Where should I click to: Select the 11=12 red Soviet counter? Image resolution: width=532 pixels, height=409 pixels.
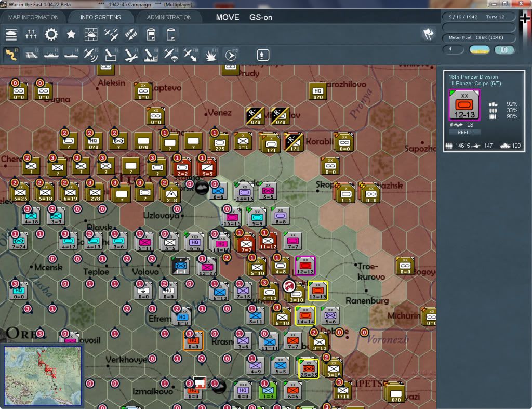[268, 241]
